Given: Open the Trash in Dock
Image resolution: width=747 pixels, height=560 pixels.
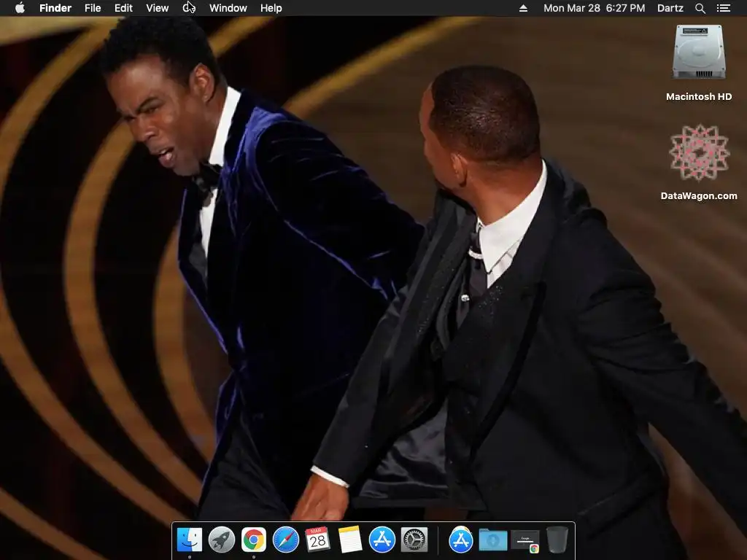Looking at the screenshot, I should (x=557, y=540).
